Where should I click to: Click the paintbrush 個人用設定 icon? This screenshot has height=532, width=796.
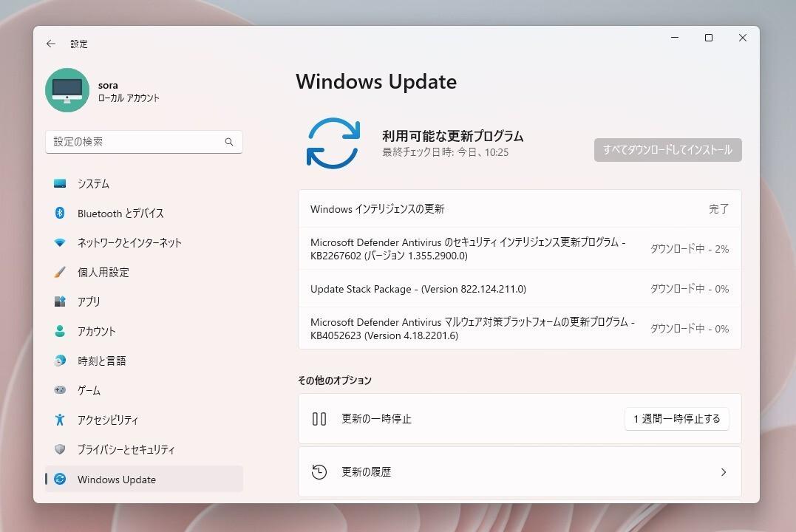pos(60,272)
